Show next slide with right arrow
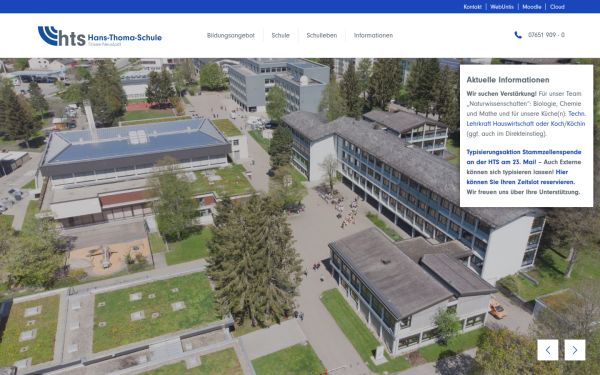 tap(575, 350)
